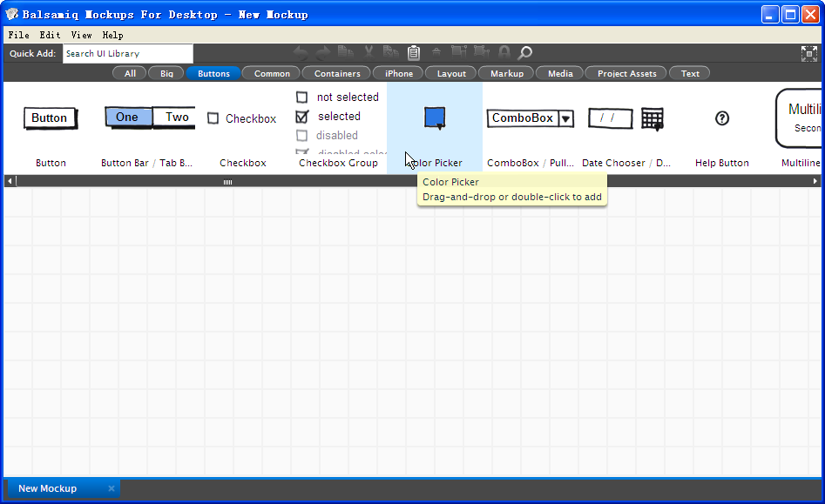Open the Help menu
The width and height of the screenshot is (825, 504).
click(x=112, y=35)
